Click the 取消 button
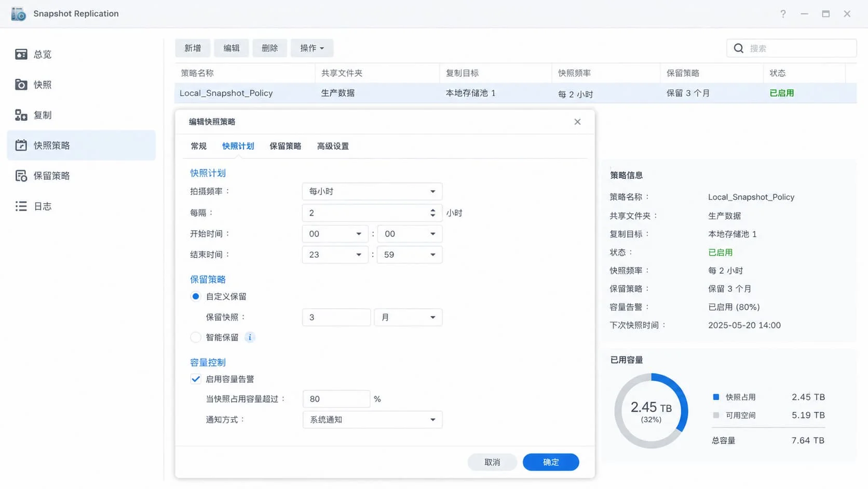 tap(492, 462)
